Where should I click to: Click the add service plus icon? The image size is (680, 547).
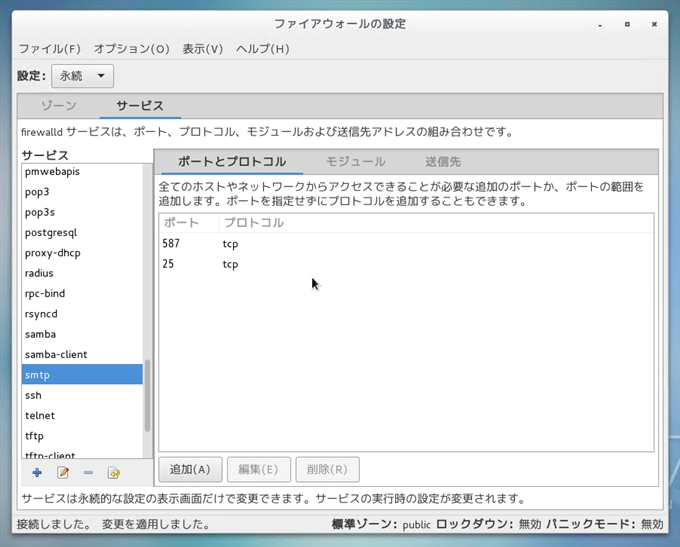pyautogui.click(x=37, y=472)
